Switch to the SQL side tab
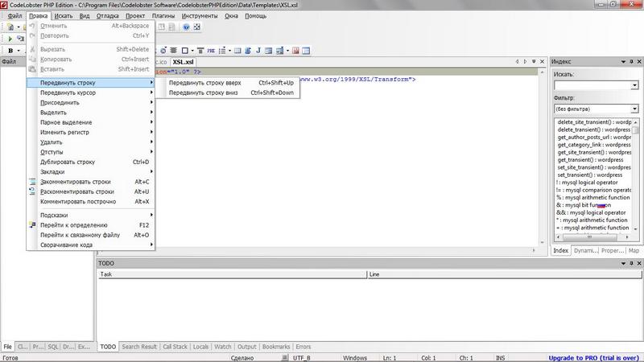The image size is (644, 362). pyautogui.click(x=53, y=347)
